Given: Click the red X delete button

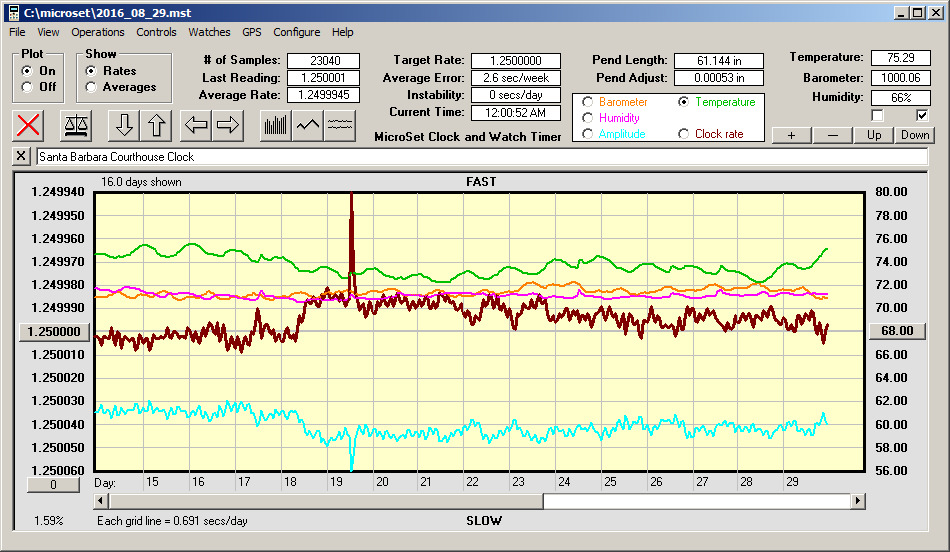Looking at the screenshot, I should [x=28, y=125].
